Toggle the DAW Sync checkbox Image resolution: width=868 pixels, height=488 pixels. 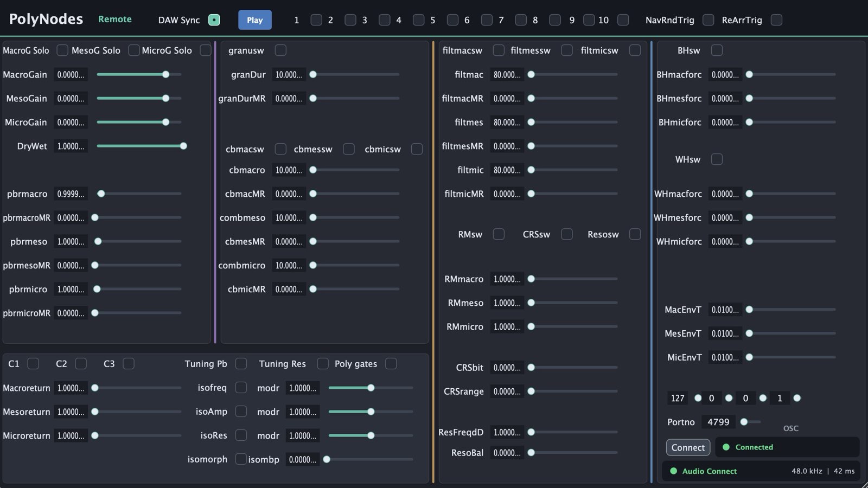(x=214, y=20)
